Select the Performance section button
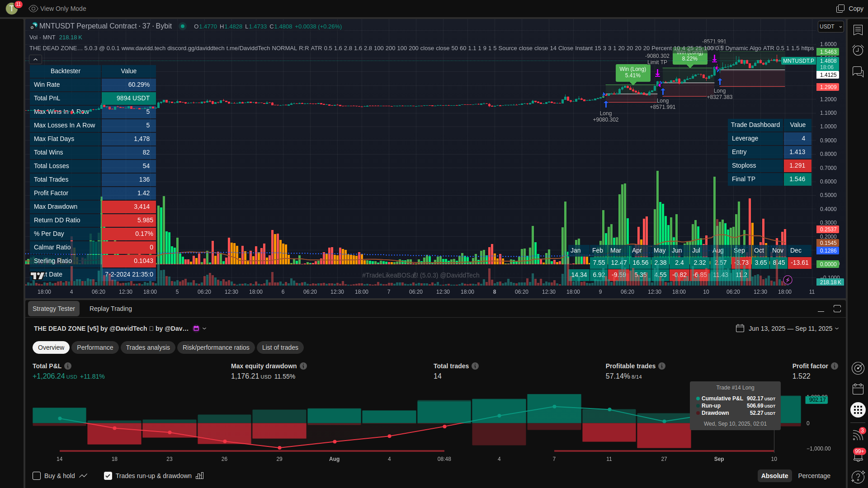The image size is (868, 488). pyautogui.click(x=95, y=347)
